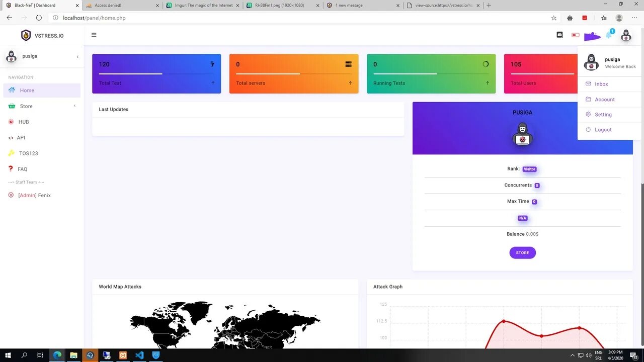644x362 pixels.
Task: Click the red icon beside Admin Fenix
Action: [x=11, y=195]
